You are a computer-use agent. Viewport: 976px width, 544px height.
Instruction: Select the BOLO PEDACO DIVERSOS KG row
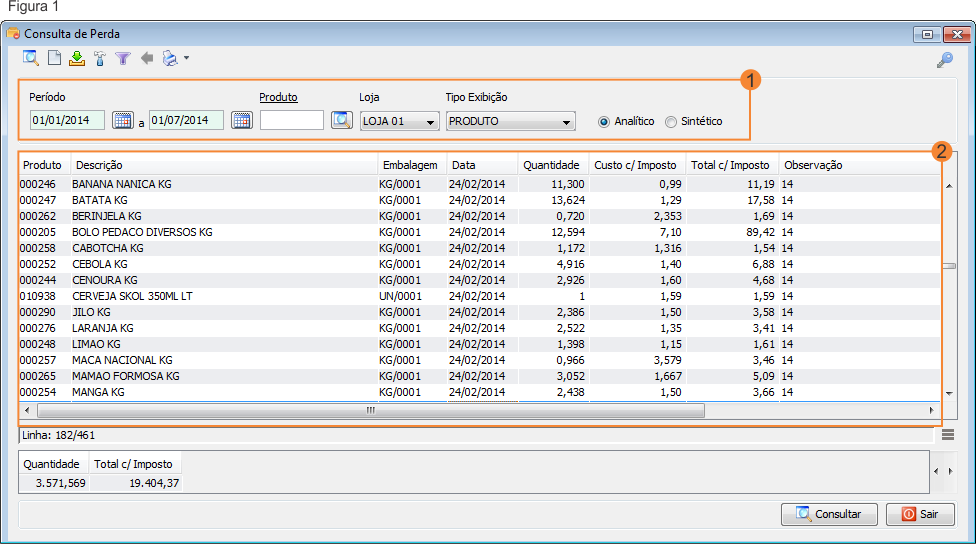coord(479,232)
